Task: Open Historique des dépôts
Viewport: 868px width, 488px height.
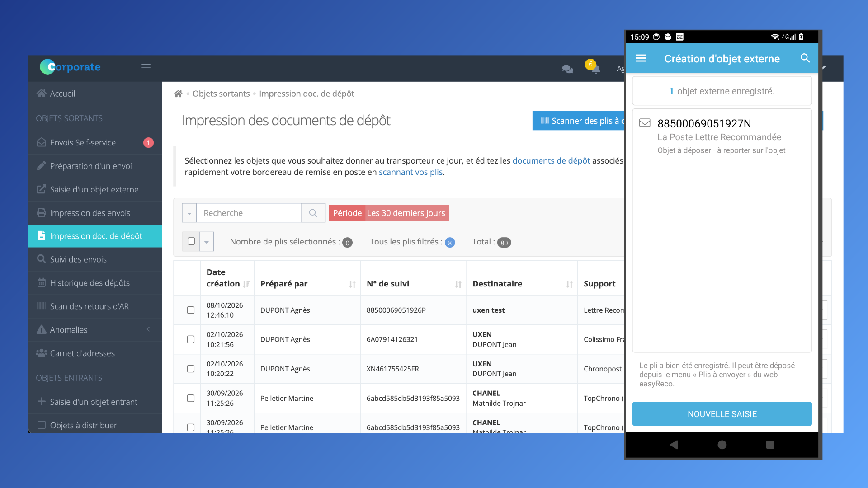Action: (95, 283)
